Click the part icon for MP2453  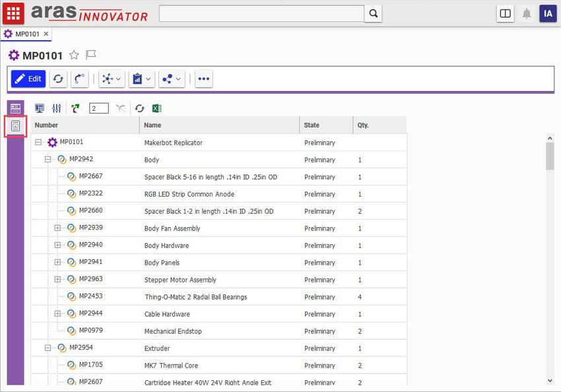coord(71,296)
